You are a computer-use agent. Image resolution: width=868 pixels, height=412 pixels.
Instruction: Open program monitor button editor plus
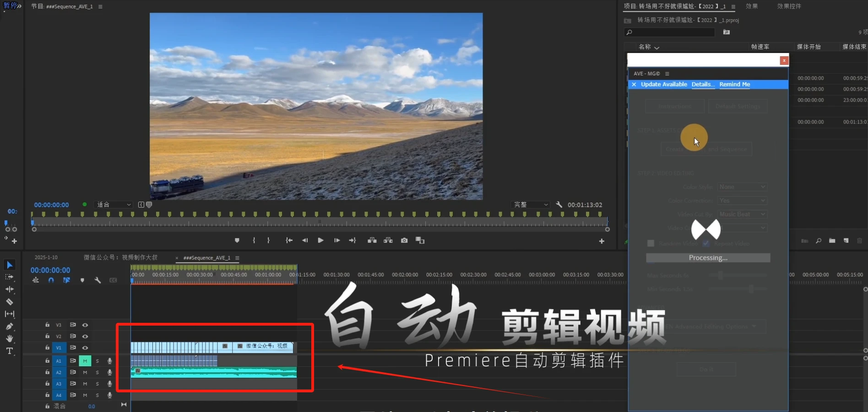(602, 241)
